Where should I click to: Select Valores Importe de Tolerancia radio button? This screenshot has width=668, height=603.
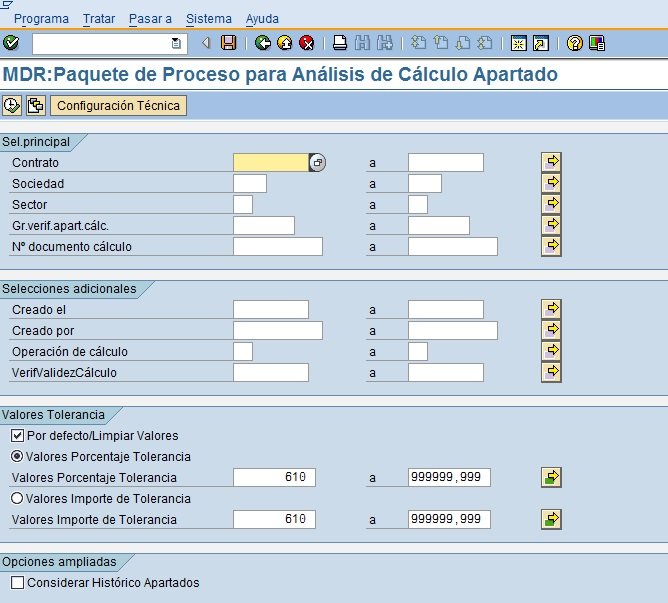pyautogui.click(x=17, y=498)
